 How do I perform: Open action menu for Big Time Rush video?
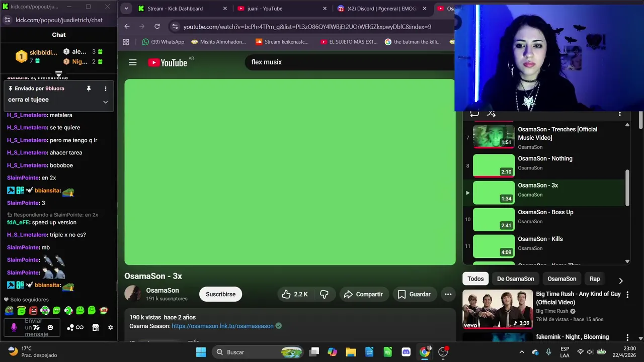tap(627, 295)
